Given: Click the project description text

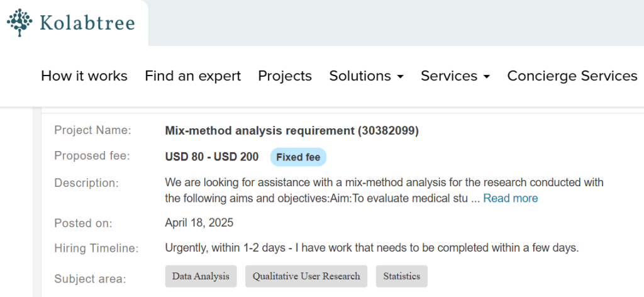Looking at the screenshot, I should 384,183.
